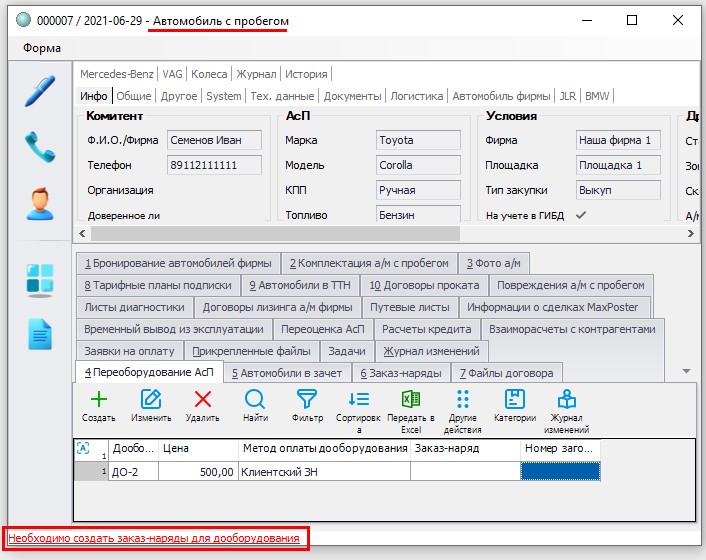Click the blue pen icon in sidebar
This screenshot has width=706, height=560.
point(40,90)
